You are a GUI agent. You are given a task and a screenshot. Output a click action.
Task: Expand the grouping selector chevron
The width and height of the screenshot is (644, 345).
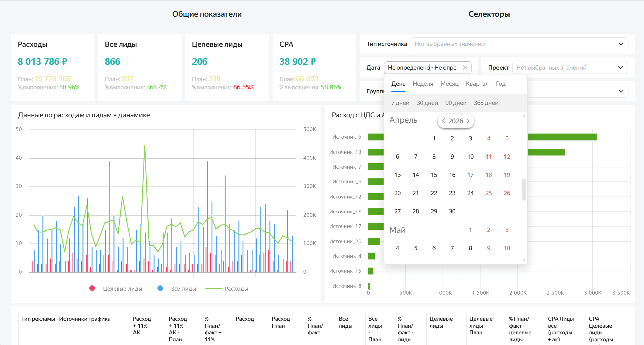621,91
